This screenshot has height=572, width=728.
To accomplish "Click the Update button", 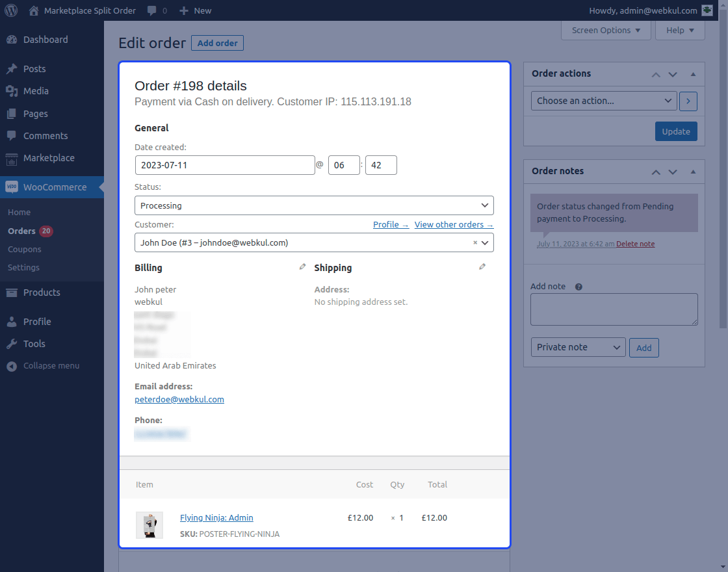I will click(x=676, y=131).
